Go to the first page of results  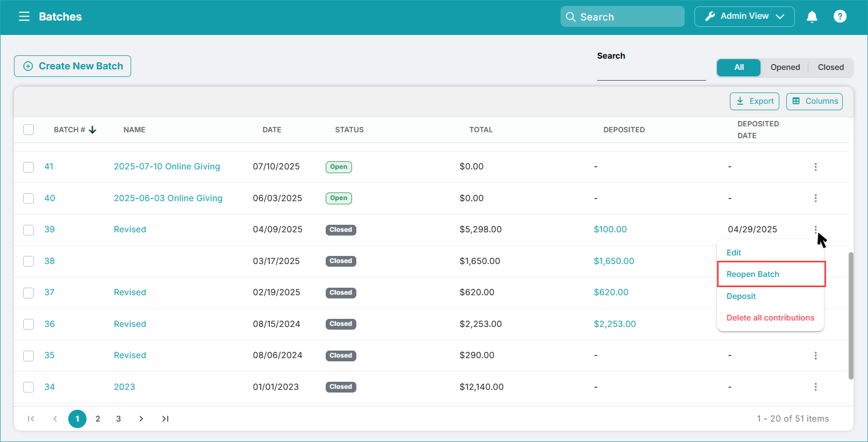[x=31, y=418]
